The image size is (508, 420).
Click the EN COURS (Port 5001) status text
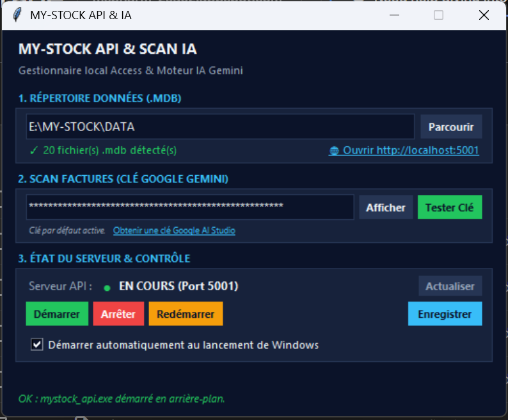(x=179, y=286)
